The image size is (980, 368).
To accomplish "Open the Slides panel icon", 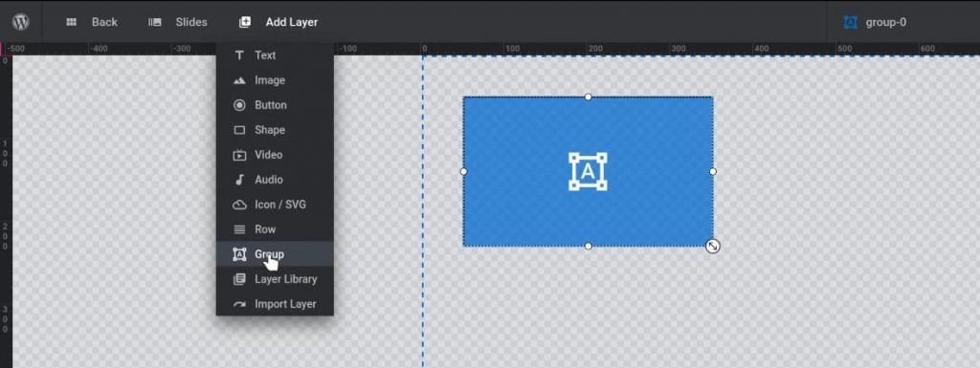I will [154, 22].
